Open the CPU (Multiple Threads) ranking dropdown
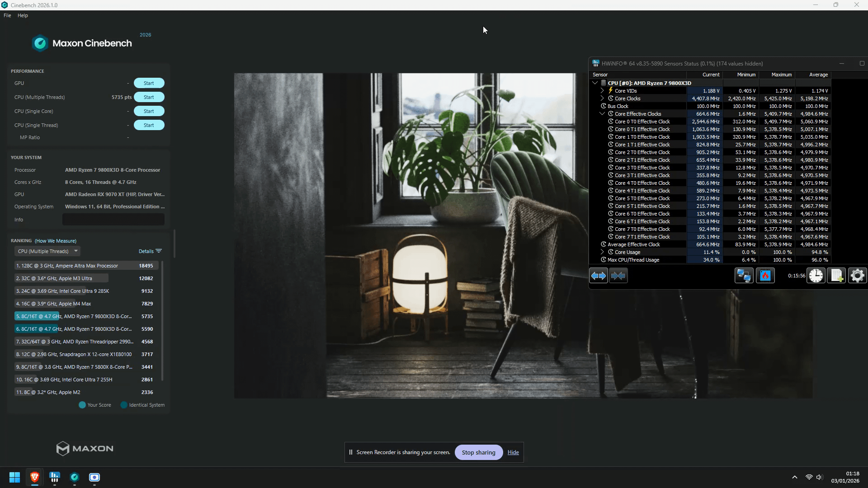Screen dimensions: 868x488 tap(47, 251)
